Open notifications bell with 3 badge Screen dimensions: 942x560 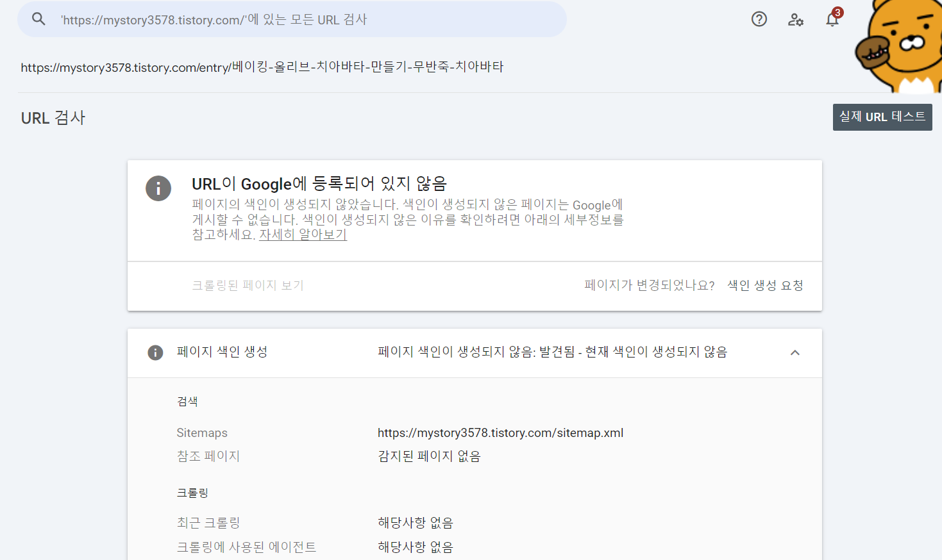tap(832, 19)
